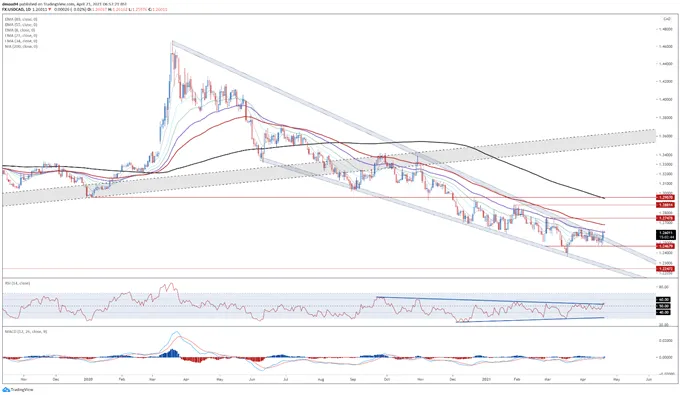
Task: Select the RSI (14, close) indicator label
Action: coord(17,283)
